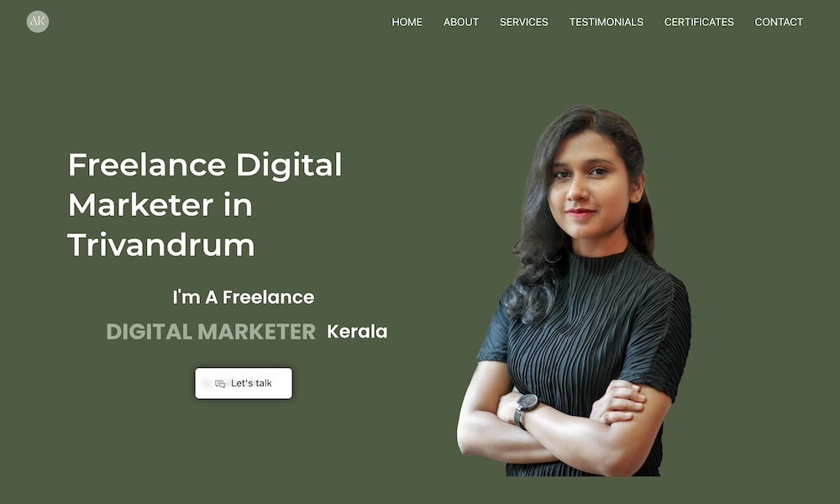Click the Let's talk button
Image resolution: width=840 pixels, height=504 pixels.
click(244, 383)
